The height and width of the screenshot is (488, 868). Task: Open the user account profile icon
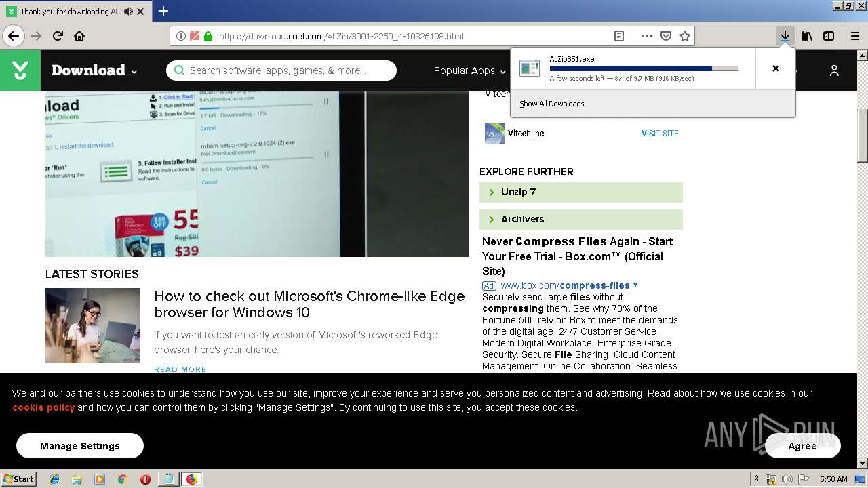click(834, 70)
